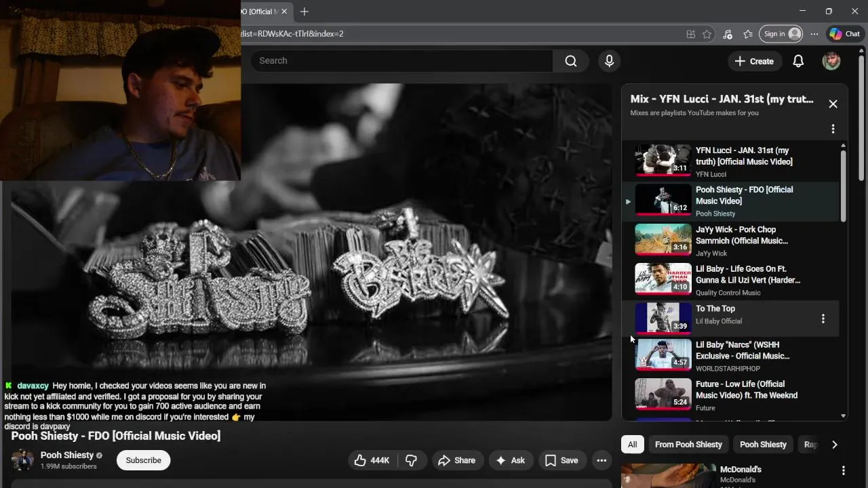Screen dimensions: 868x488
Task: Click the playlist panel scrollbar
Action: (844, 186)
